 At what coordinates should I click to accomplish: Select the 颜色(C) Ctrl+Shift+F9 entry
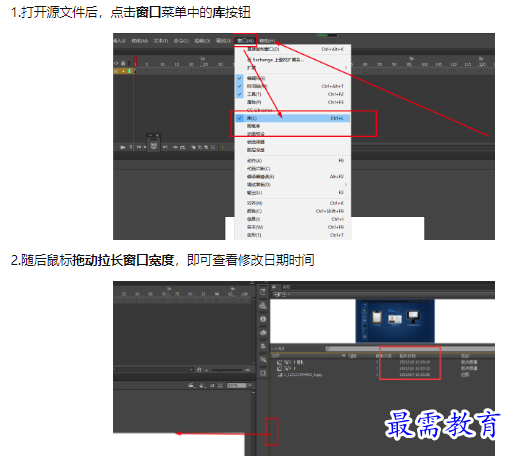point(293,211)
